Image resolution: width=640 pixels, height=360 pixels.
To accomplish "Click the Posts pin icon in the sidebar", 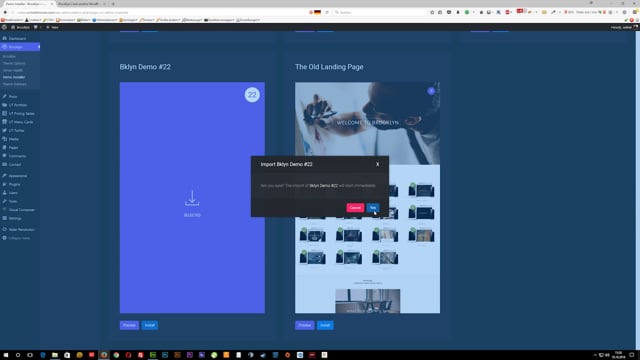I will (4, 96).
